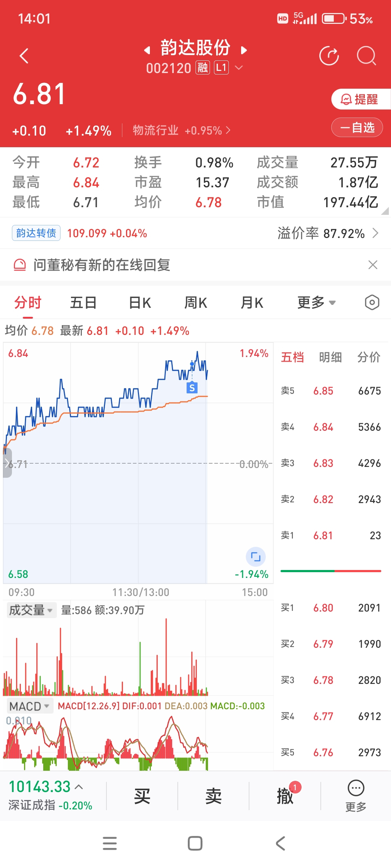Image resolution: width=391 pixels, height=868 pixels.
Task: Tap the 融 margin-trading badge
Action: 203,68
